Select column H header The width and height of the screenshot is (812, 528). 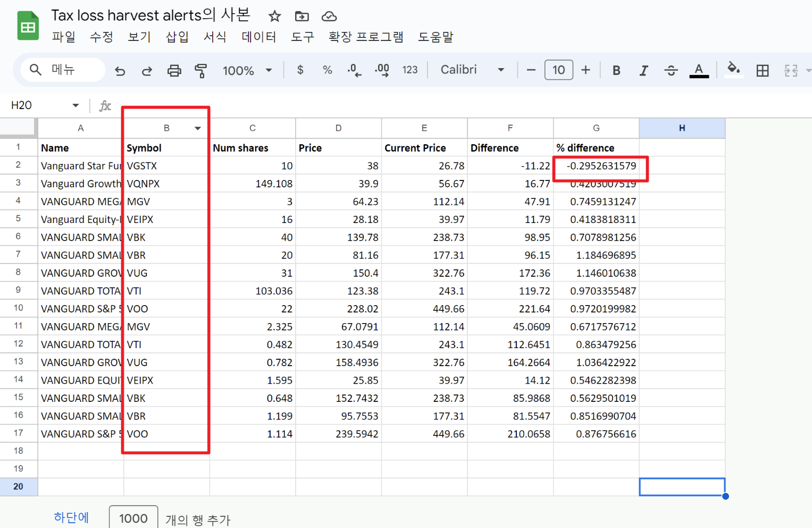click(682, 128)
